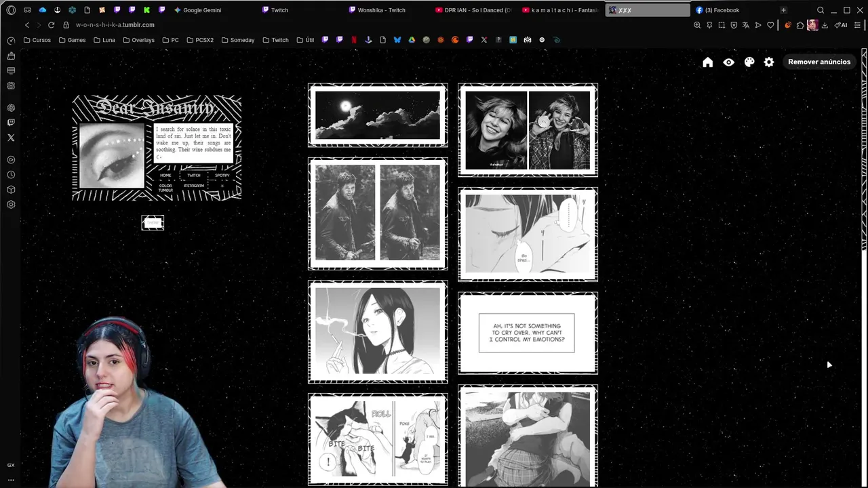868x488 pixels.
Task: Open the PCSX2 bookmarks folder
Action: click(x=200, y=40)
